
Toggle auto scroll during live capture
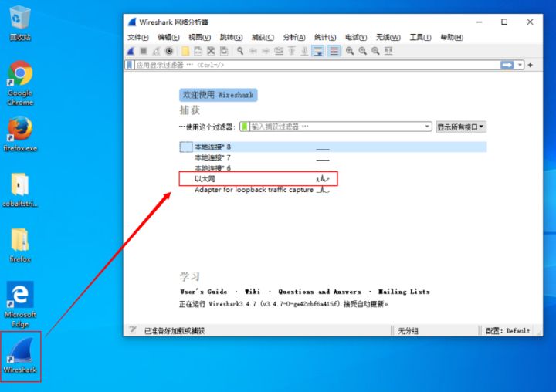point(318,51)
